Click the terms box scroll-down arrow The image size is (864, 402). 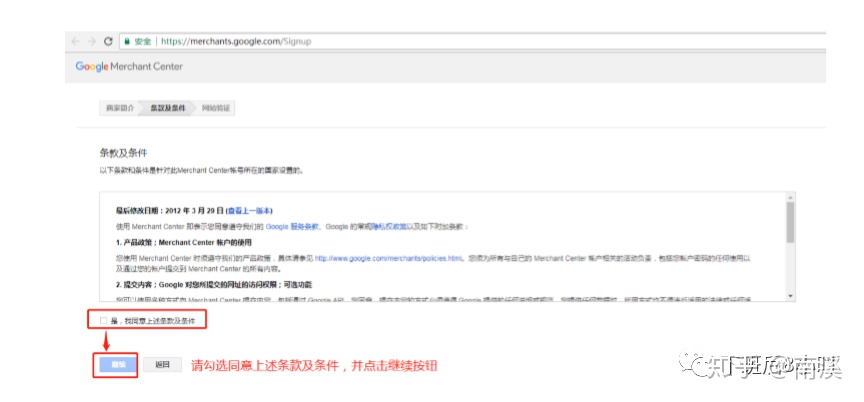(x=791, y=296)
